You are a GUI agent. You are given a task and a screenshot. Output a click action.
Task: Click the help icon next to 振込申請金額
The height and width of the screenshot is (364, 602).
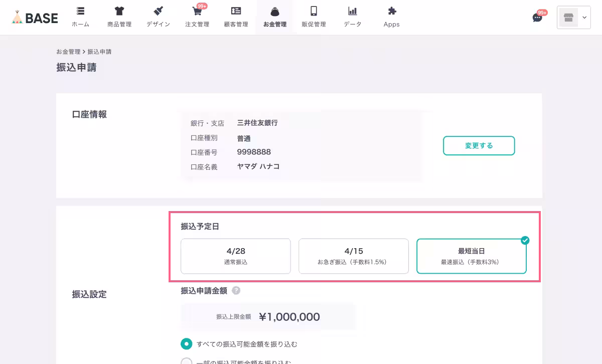coord(236,290)
